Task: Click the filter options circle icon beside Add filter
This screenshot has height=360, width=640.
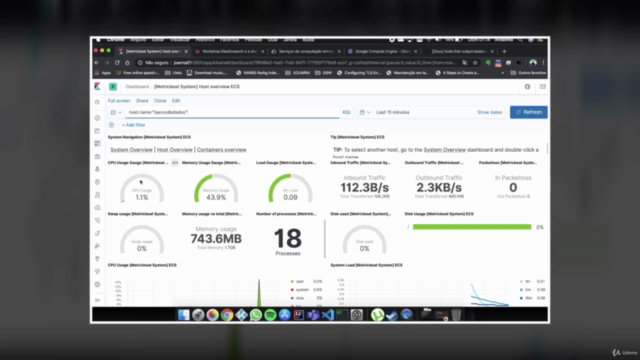Action: (111, 125)
